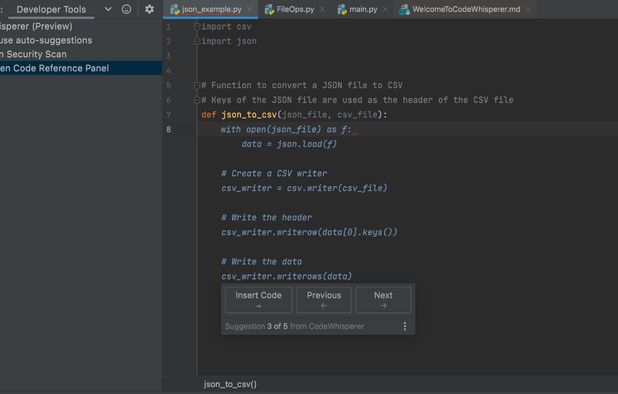Open the suggestion popup three-dot menu
The width and height of the screenshot is (618, 394).
pos(405,326)
